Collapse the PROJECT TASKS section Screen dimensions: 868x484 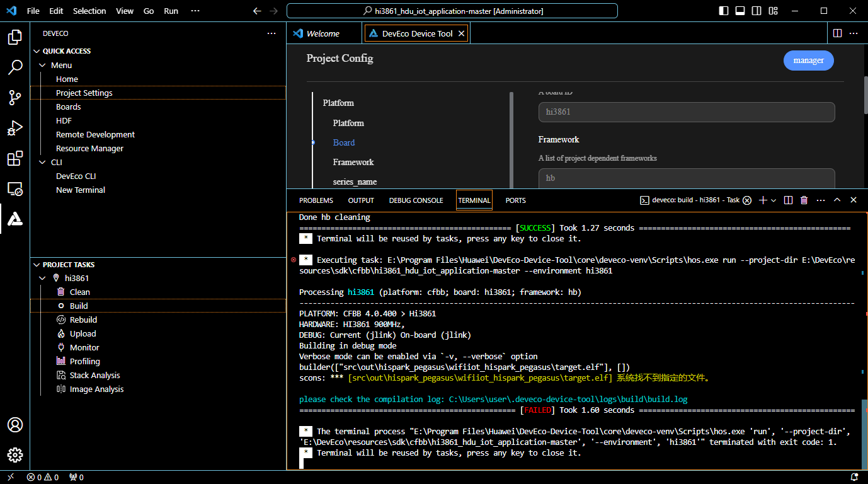click(x=37, y=265)
